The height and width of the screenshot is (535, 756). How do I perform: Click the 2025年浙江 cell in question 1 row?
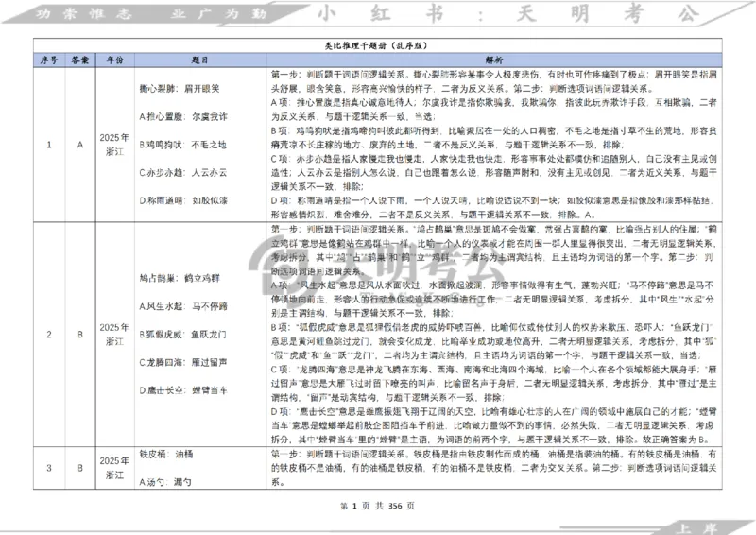click(114, 145)
